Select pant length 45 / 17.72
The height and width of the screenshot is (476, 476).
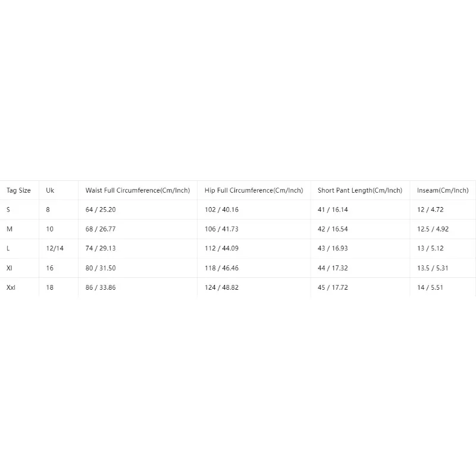coord(333,287)
